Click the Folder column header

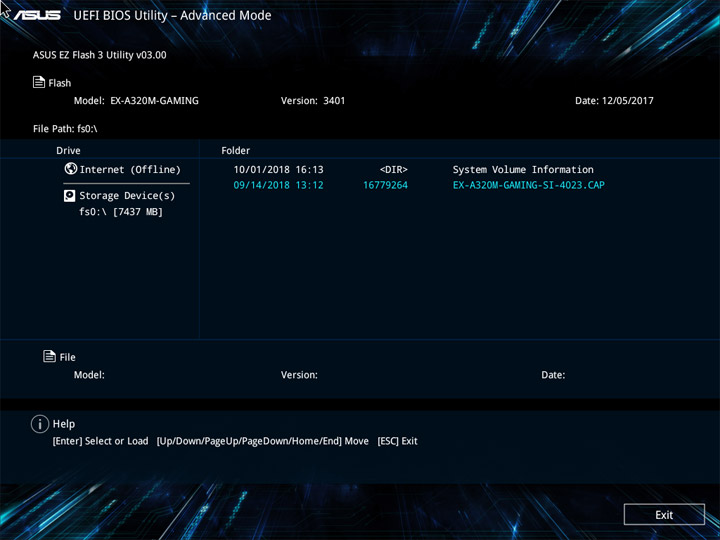tap(236, 150)
